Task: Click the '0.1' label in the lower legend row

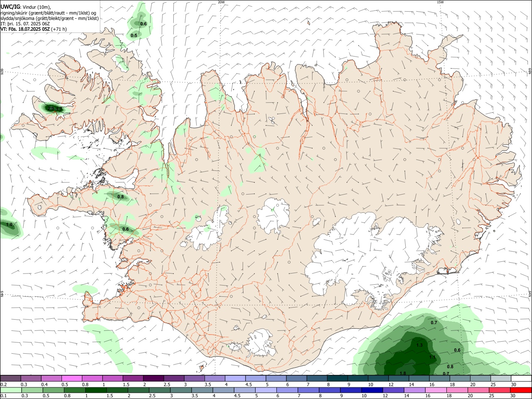Action: point(3,396)
